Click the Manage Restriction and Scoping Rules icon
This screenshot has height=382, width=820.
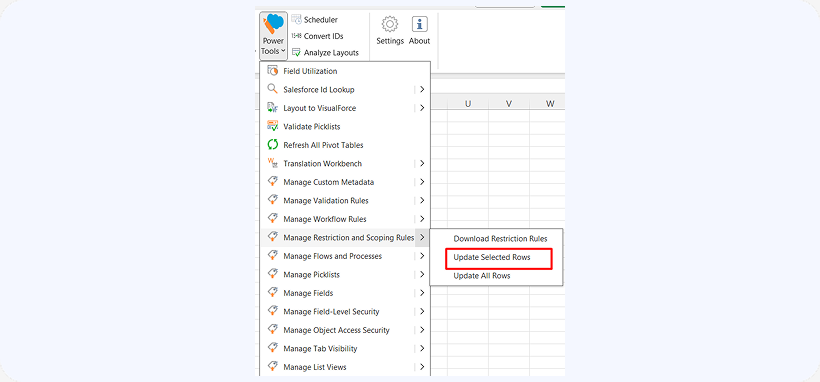[x=272, y=237]
